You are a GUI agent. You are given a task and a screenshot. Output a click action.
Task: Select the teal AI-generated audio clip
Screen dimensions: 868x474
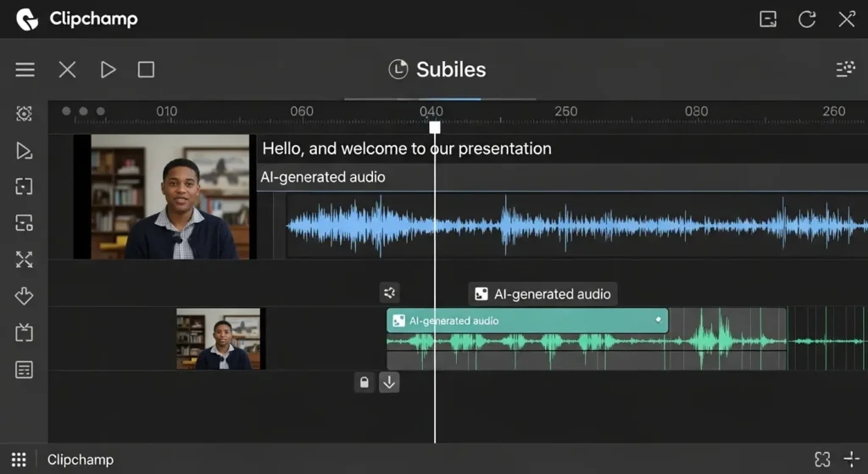pyautogui.click(x=527, y=321)
